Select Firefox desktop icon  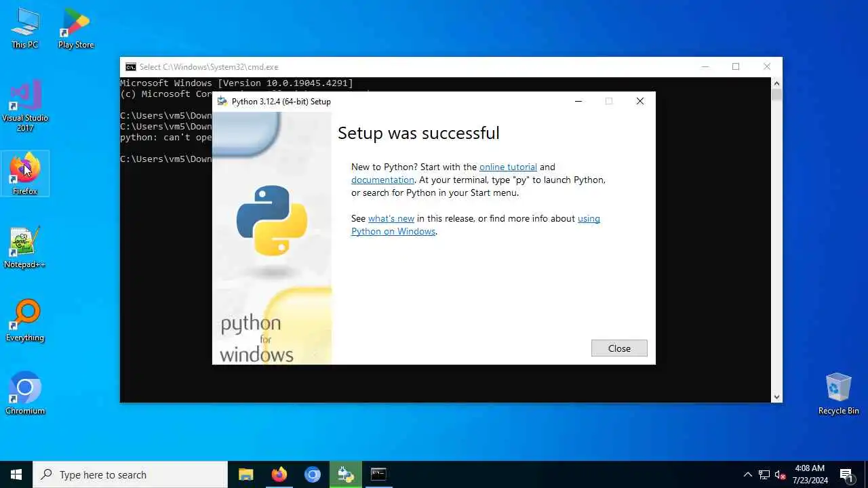coord(25,174)
